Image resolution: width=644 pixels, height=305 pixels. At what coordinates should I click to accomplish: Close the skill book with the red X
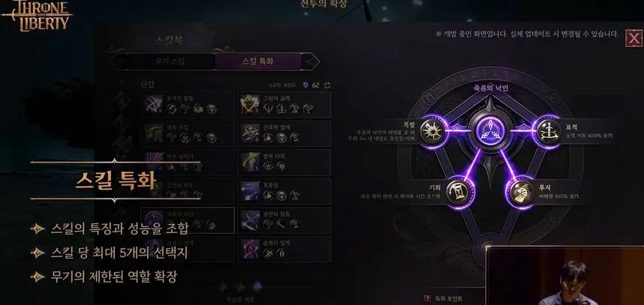pos(633,38)
